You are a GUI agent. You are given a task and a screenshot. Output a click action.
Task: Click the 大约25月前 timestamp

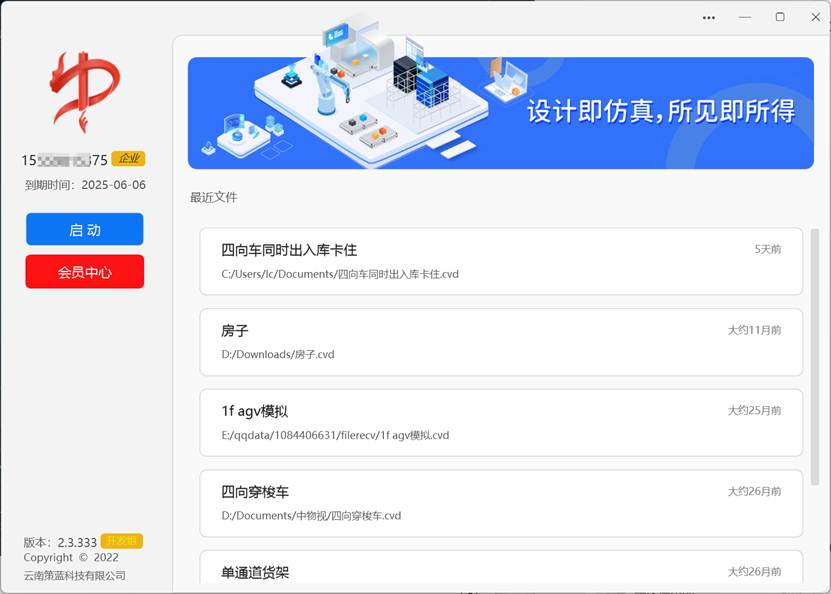754,411
